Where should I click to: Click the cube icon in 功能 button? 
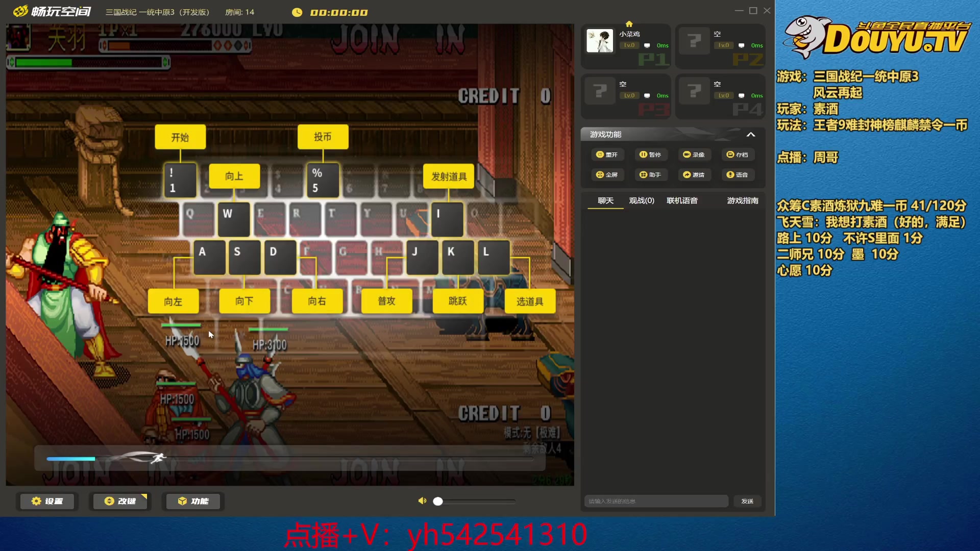[x=182, y=501]
